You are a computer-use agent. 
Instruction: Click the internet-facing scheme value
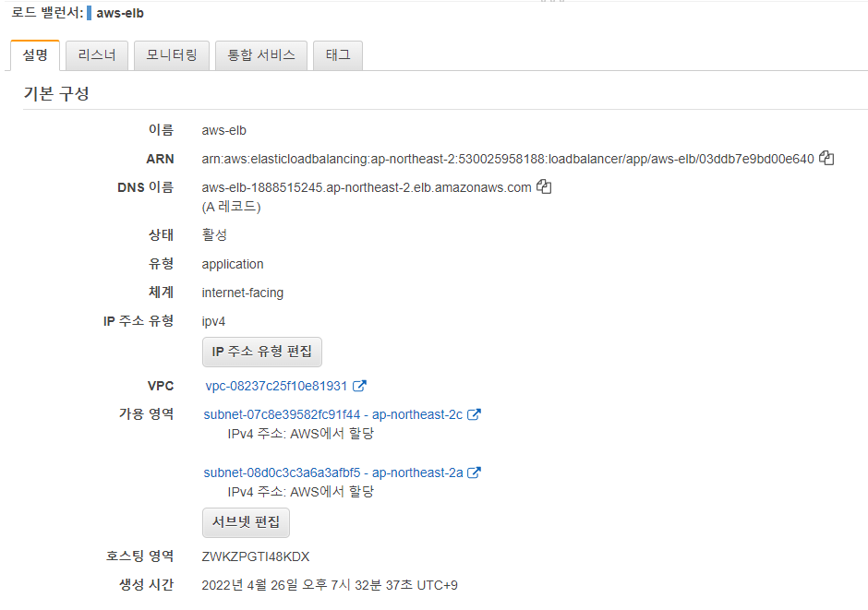pos(243,293)
